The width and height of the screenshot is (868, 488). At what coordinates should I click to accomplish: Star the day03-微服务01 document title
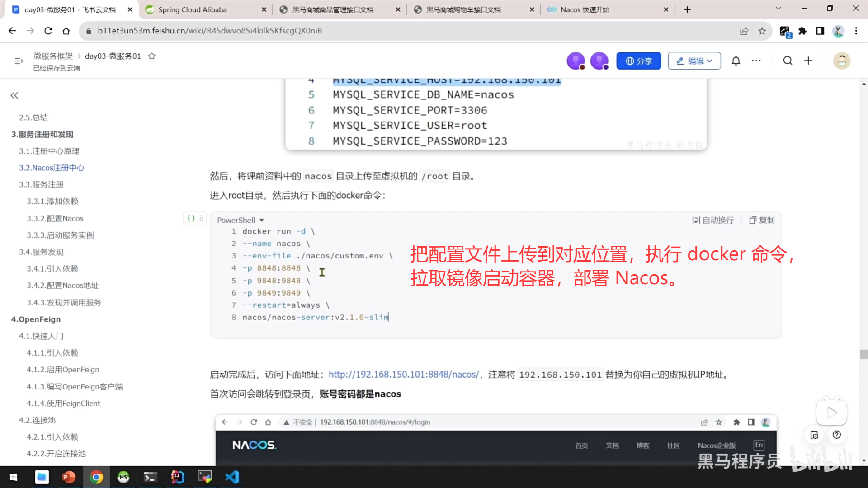[x=152, y=56]
